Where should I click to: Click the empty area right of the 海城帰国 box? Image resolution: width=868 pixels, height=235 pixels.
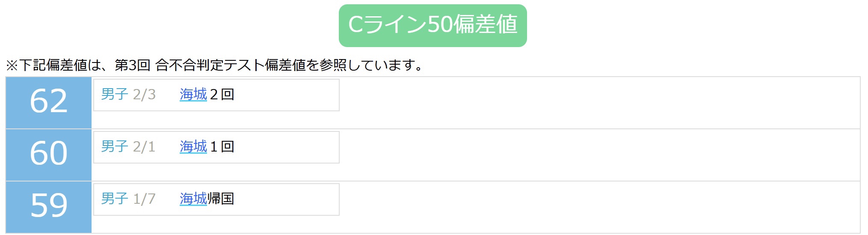click(599, 207)
